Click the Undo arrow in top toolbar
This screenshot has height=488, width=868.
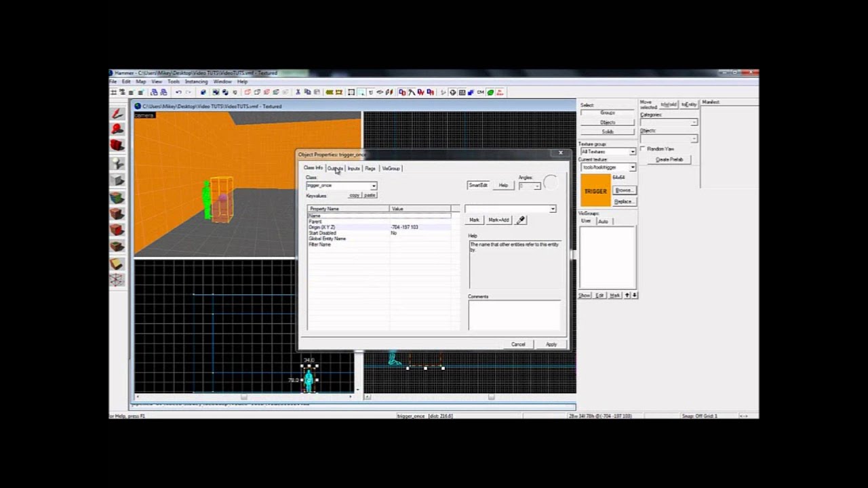pyautogui.click(x=178, y=92)
